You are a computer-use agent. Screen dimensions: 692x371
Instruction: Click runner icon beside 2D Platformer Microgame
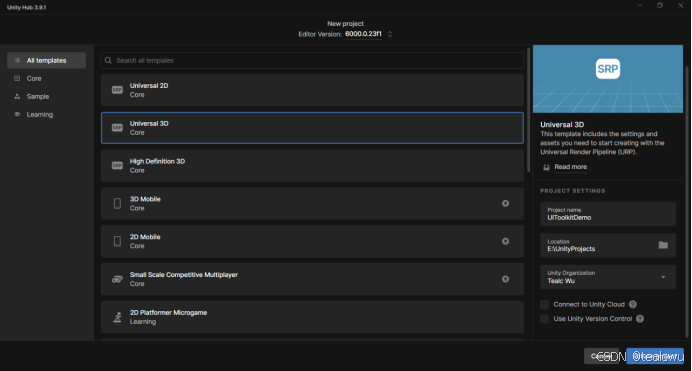(117, 317)
